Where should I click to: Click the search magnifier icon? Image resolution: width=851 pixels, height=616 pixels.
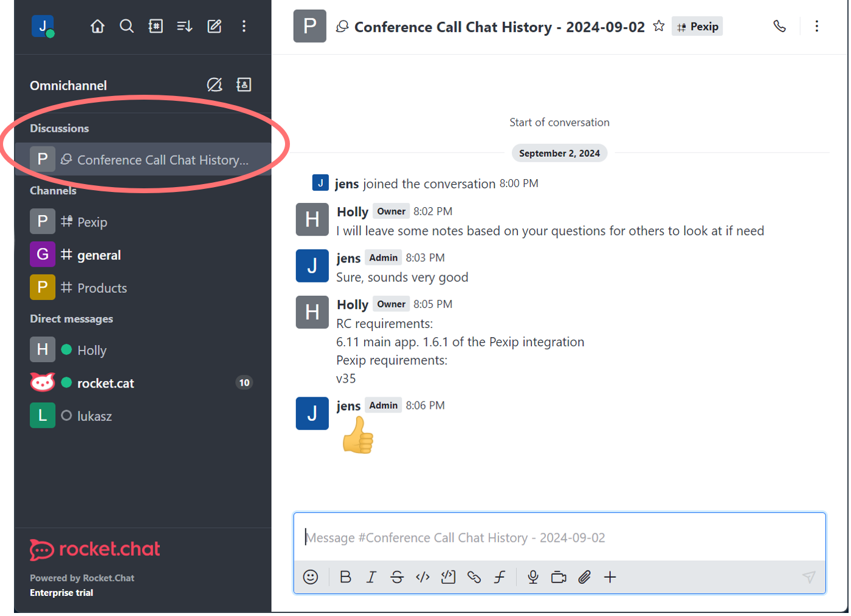(126, 26)
